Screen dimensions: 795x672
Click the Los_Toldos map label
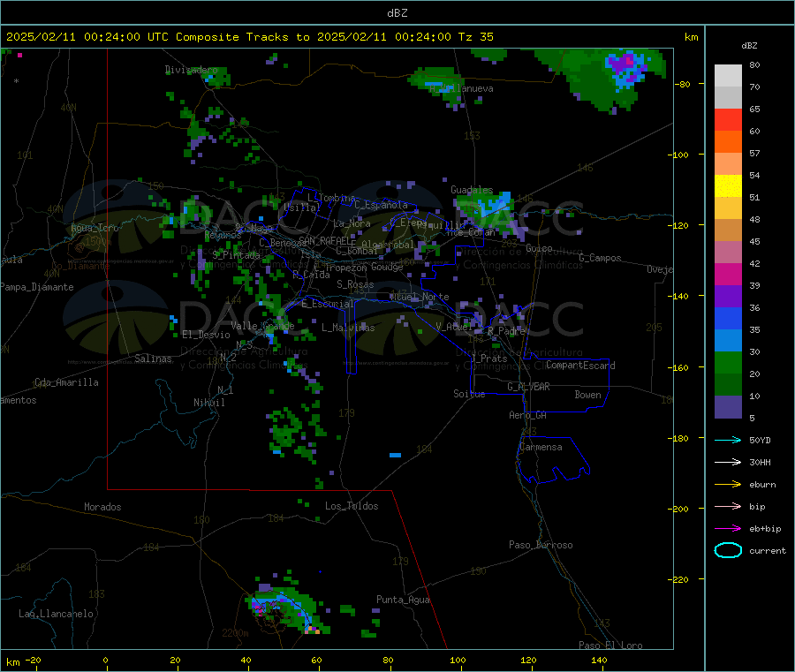point(352,506)
